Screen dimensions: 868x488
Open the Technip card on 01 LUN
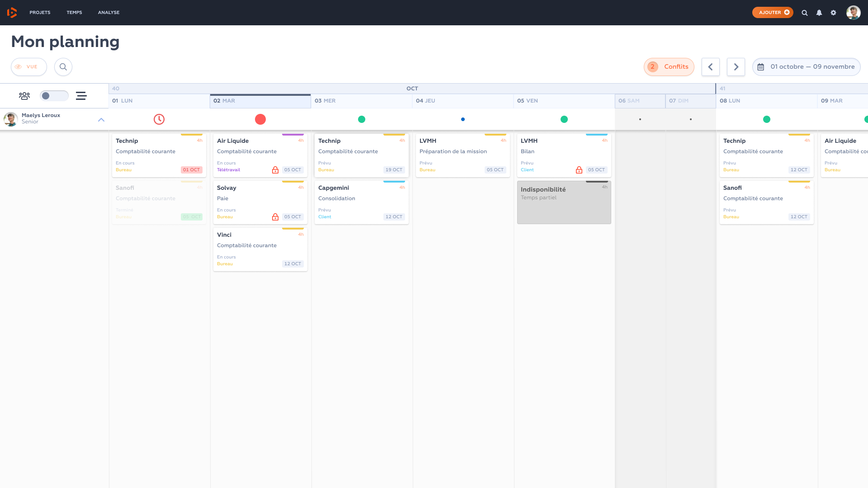pos(159,155)
